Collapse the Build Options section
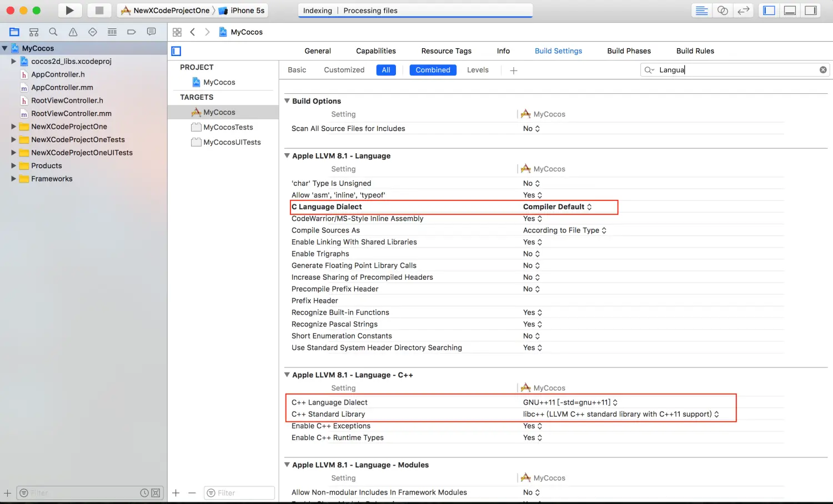Viewport: 833px width, 504px height. 287,101
